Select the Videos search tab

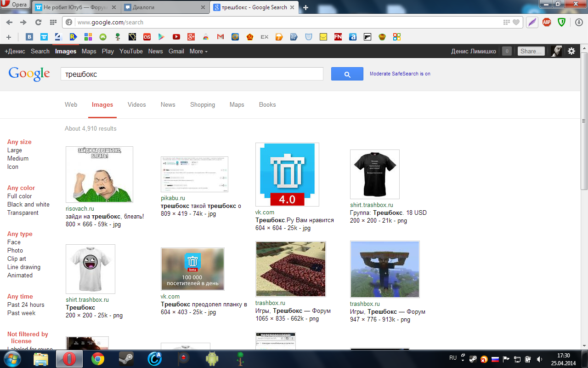tap(137, 104)
